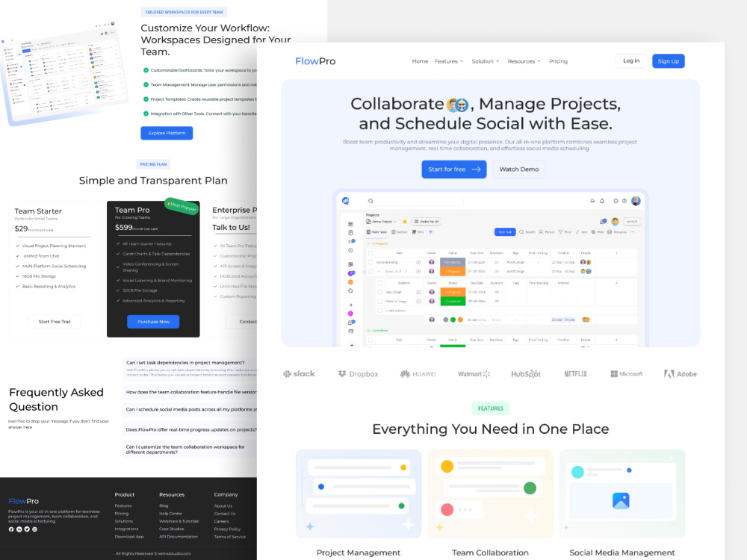Click the notification bell icon in the dashboard preview
The width and height of the screenshot is (747, 560).
pos(602,201)
